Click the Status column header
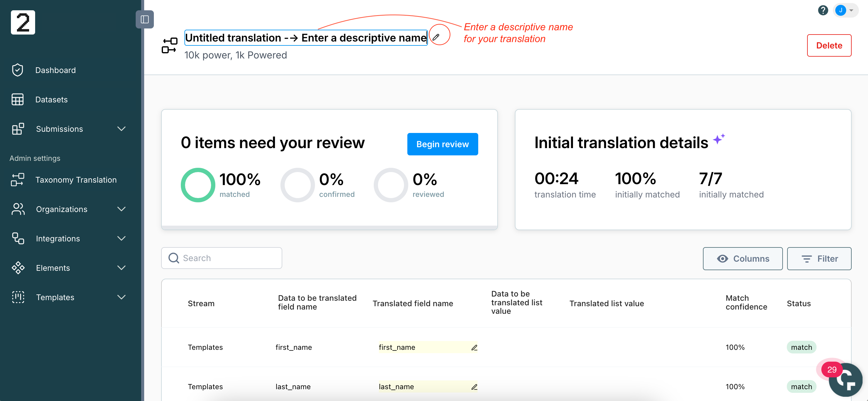The image size is (868, 401). pos(799,303)
